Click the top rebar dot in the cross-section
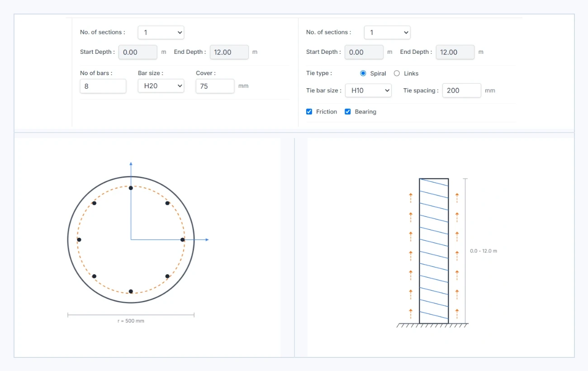This screenshot has height=371, width=588. coord(131,188)
